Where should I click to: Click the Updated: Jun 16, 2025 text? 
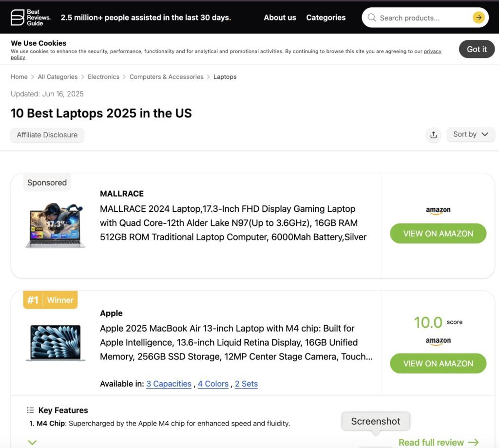coord(47,94)
